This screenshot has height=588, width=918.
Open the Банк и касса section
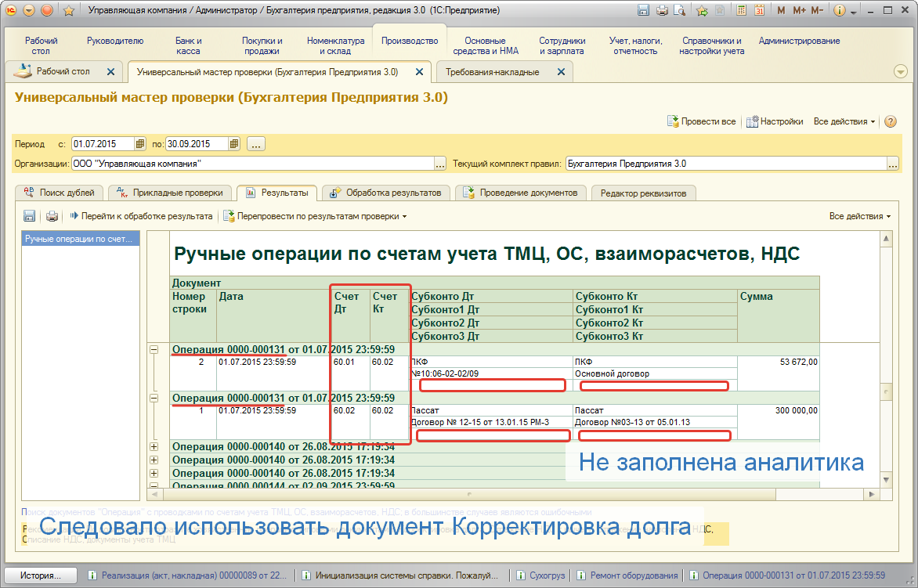tap(189, 45)
